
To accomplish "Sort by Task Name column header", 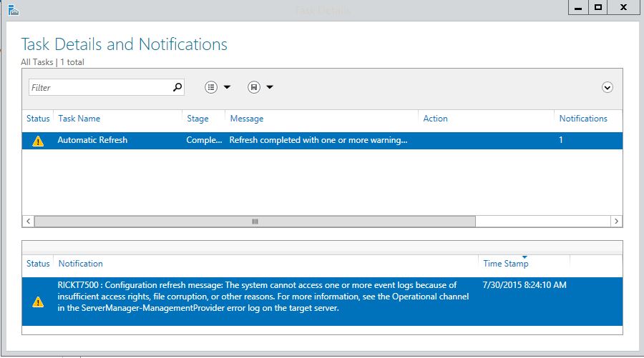I will (x=79, y=119).
